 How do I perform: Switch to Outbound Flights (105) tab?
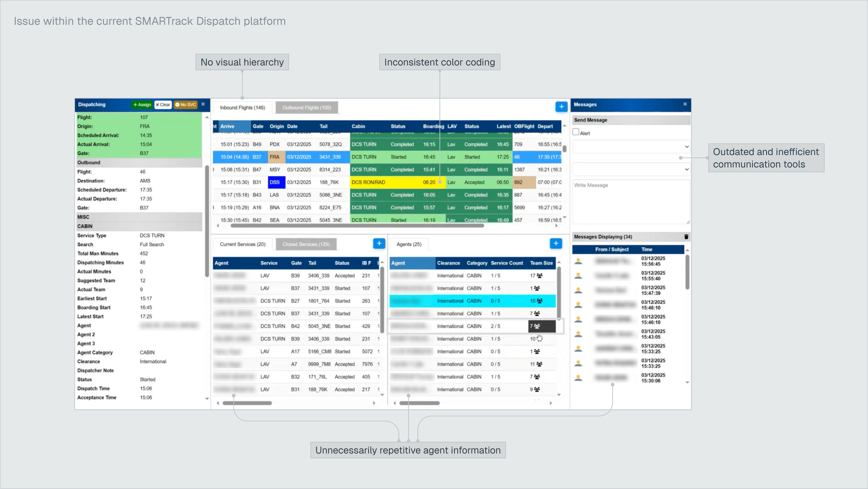coord(307,107)
